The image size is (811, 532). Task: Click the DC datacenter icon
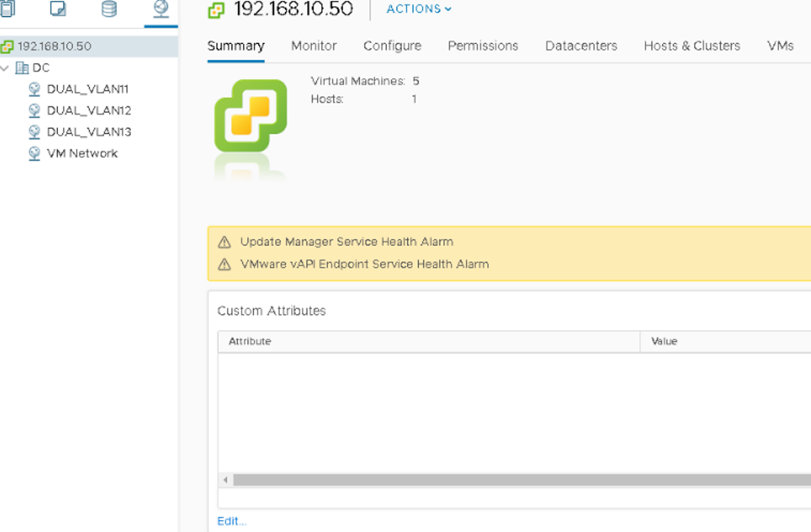coord(22,68)
